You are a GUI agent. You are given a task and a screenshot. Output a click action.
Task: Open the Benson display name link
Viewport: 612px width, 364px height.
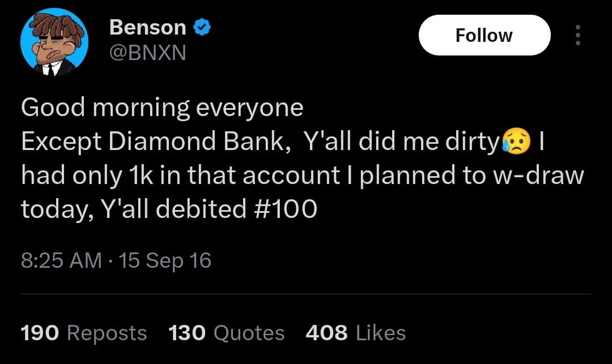[147, 27]
